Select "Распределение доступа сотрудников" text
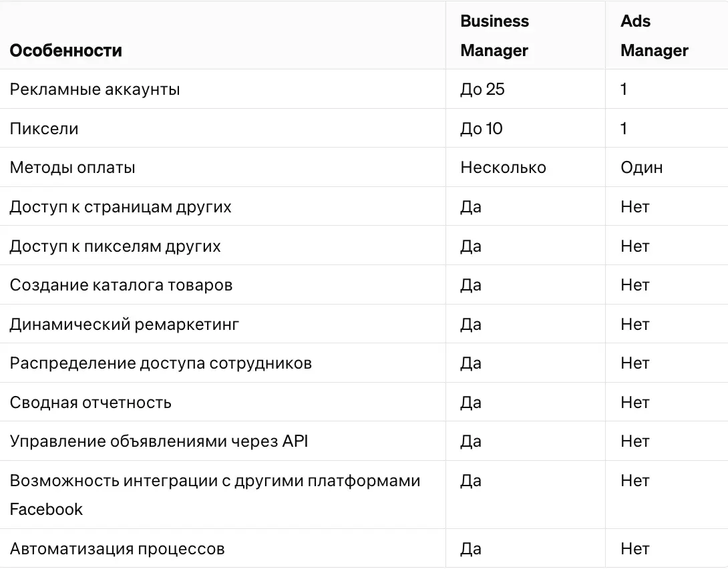The height and width of the screenshot is (569, 728). click(x=161, y=363)
